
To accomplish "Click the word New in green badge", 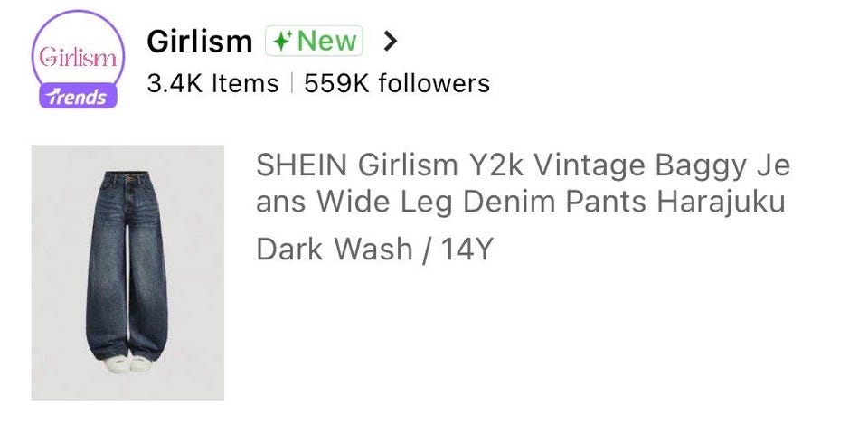I will [x=327, y=41].
